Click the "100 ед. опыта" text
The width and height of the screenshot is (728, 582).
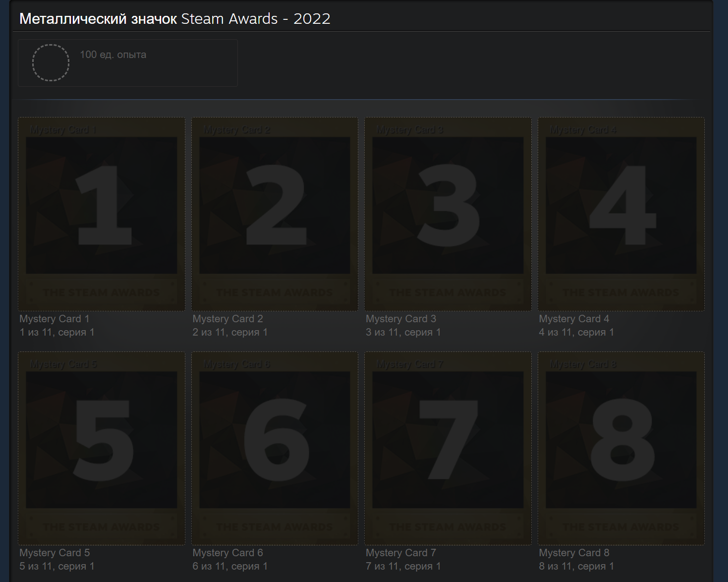tap(113, 55)
